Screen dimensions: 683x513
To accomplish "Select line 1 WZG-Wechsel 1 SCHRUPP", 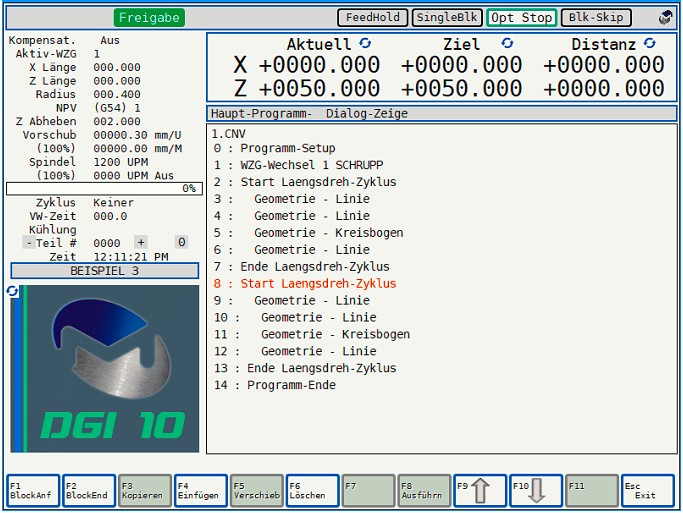I will (298, 165).
